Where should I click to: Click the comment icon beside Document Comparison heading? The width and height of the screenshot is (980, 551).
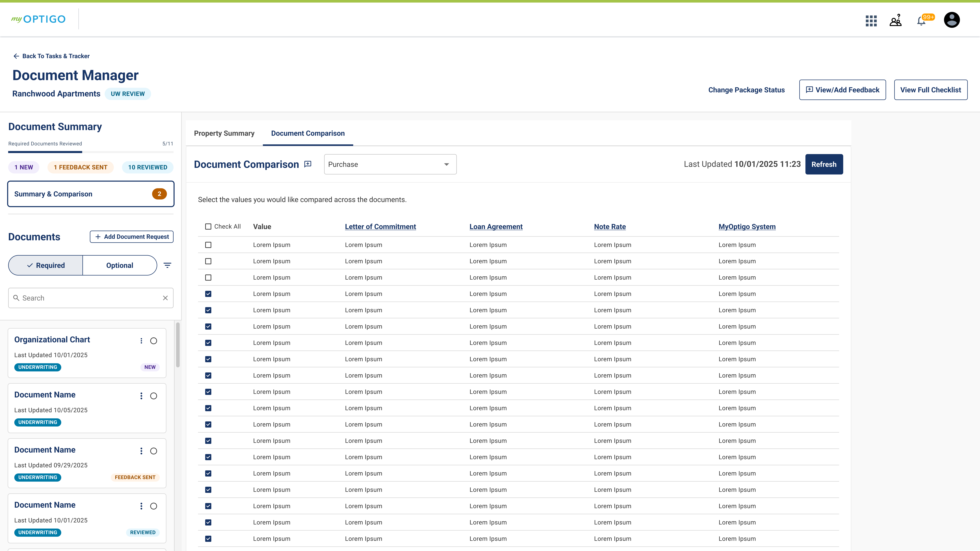pos(308,164)
